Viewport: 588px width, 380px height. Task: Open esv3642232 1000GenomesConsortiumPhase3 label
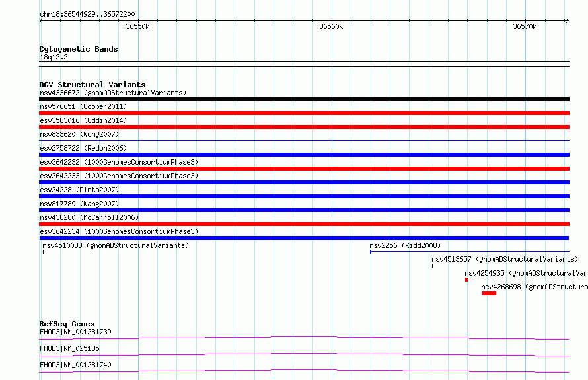click(x=119, y=162)
